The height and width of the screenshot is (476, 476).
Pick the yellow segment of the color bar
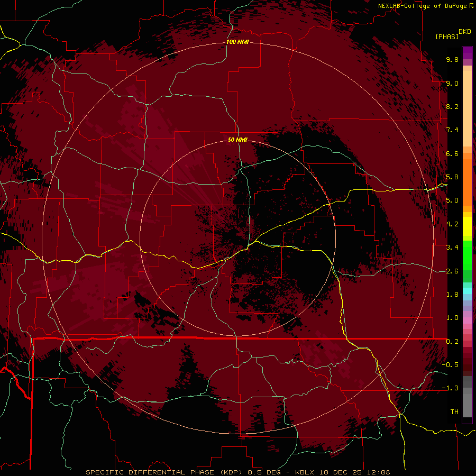467,226
